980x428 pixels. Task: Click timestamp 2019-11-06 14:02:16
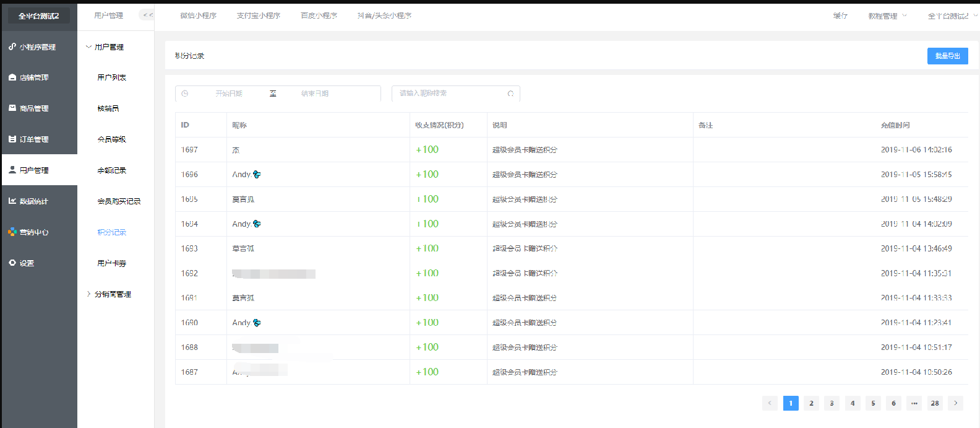point(916,150)
